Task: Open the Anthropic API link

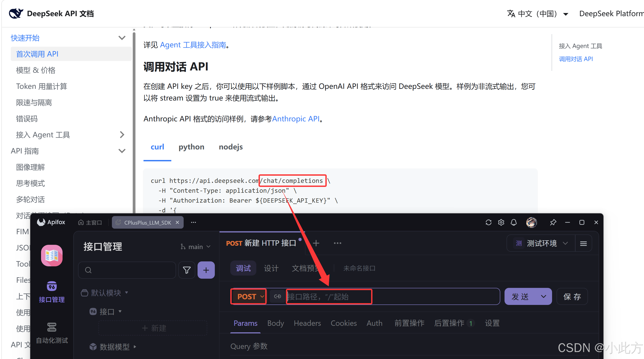Action: point(296,119)
